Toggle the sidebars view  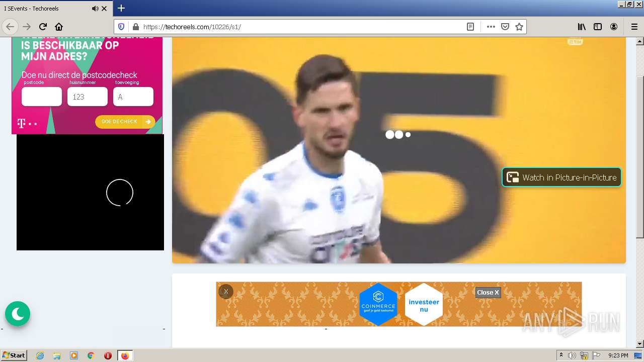pos(598,27)
